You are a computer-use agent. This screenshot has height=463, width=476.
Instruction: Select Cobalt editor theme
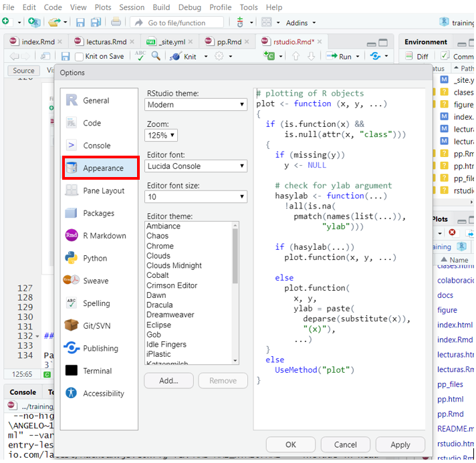click(x=158, y=275)
